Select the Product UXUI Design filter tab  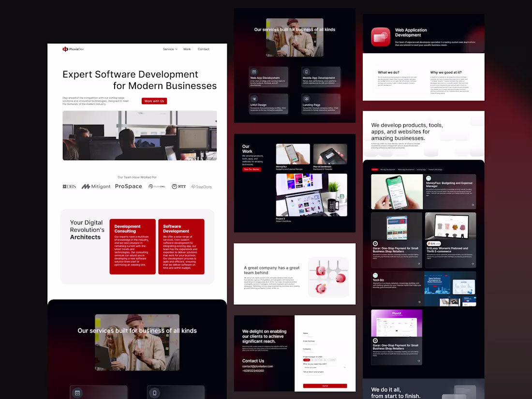pos(435,170)
